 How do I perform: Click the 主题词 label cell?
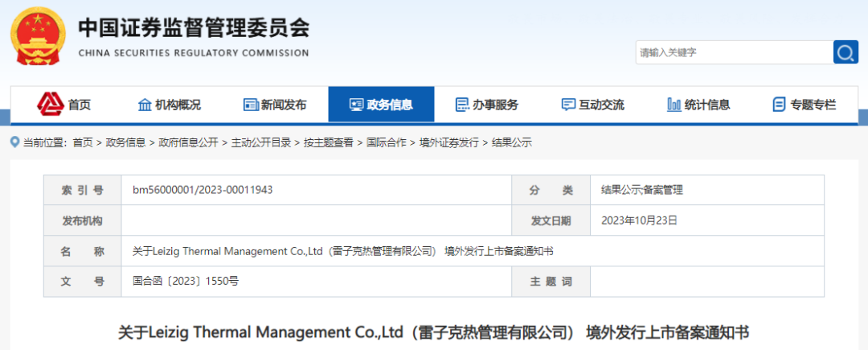click(x=551, y=282)
